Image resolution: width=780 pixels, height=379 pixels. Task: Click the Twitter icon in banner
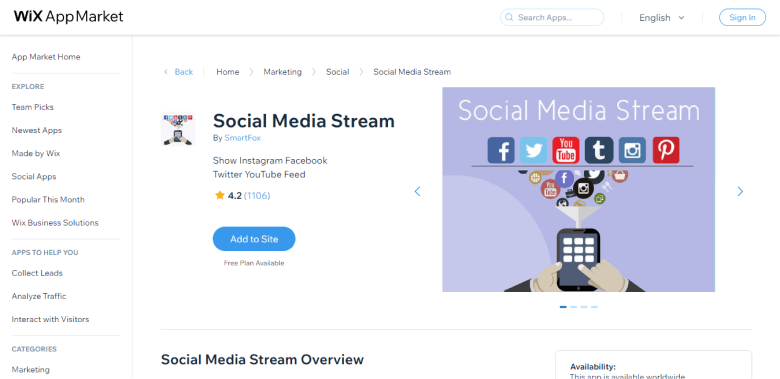tap(533, 150)
